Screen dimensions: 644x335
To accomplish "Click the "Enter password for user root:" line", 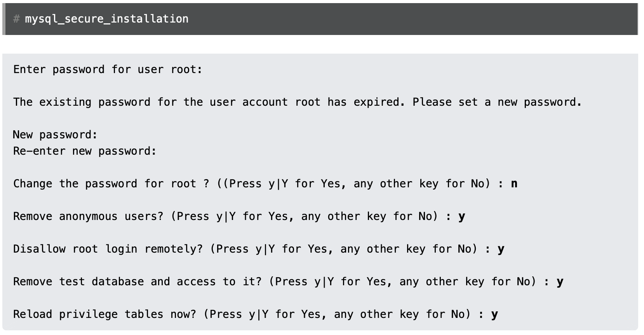I will 108,70.
